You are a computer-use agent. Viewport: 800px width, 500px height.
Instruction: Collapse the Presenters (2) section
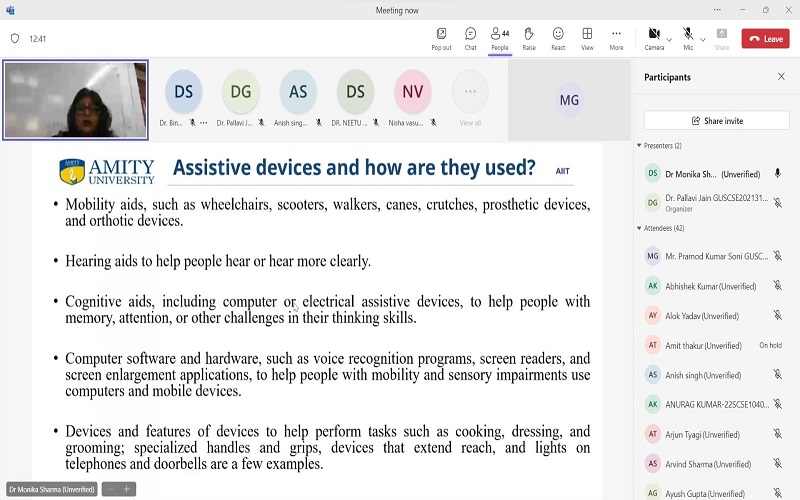[x=639, y=146]
